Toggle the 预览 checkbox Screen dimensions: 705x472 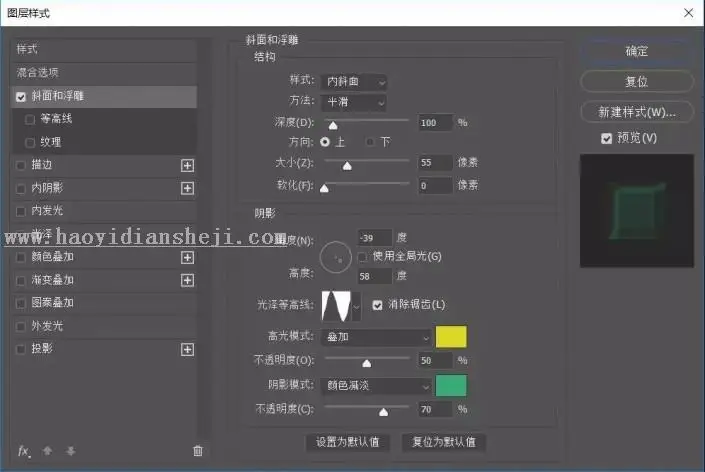(607, 138)
